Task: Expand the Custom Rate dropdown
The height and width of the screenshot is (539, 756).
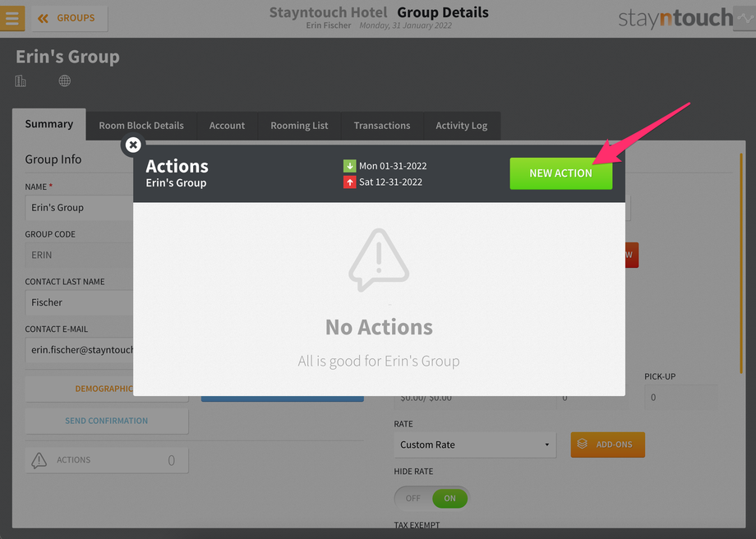Action: coord(475,445)
